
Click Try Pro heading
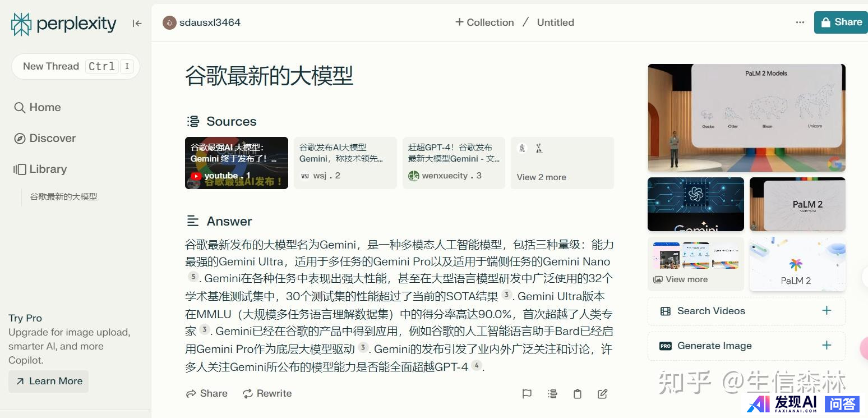25,318
